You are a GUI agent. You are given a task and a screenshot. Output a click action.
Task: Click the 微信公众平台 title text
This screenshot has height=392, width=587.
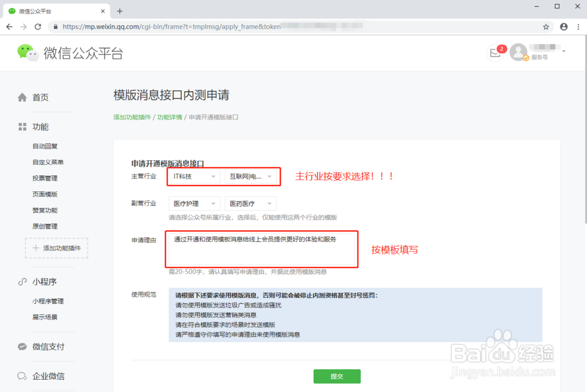pyautogui.click(x=83, y=53)
